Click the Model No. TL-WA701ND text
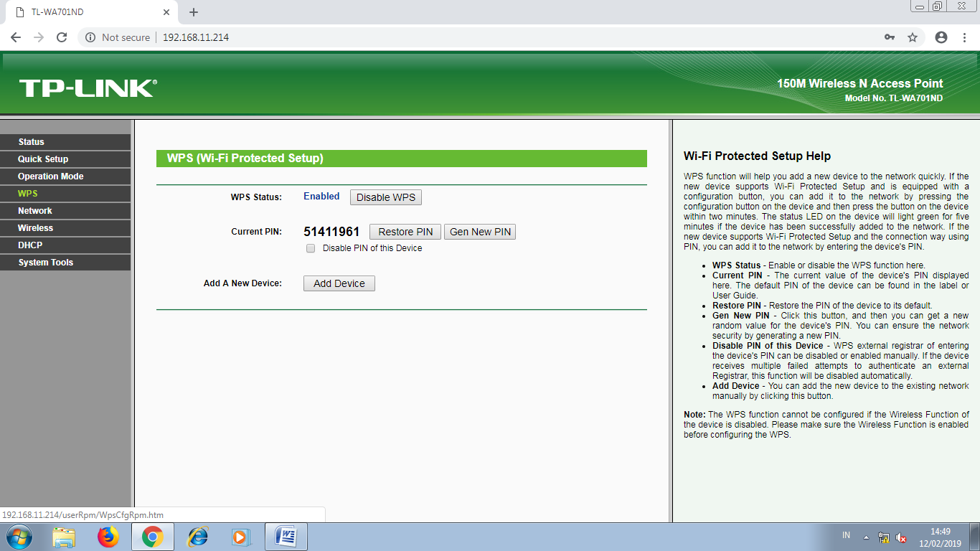Image resolution: width=980 pixels, height=551 pixels. pos(894,98)
